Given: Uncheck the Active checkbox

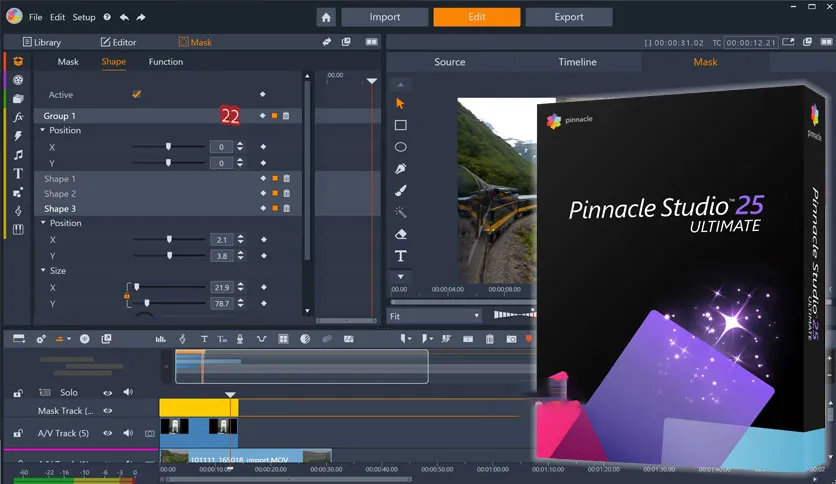Looking at the screenshot, I should 136,94.
